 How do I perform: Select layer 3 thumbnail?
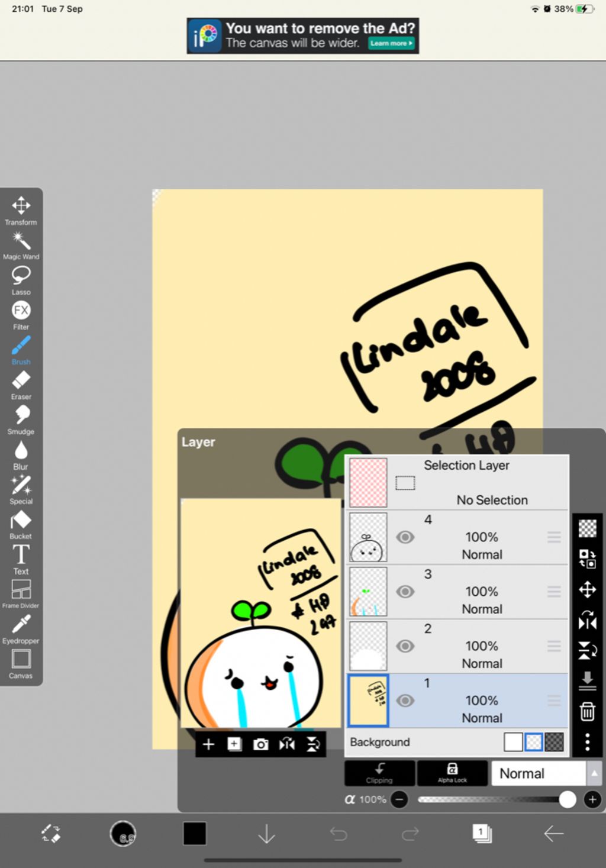(368, 592)
